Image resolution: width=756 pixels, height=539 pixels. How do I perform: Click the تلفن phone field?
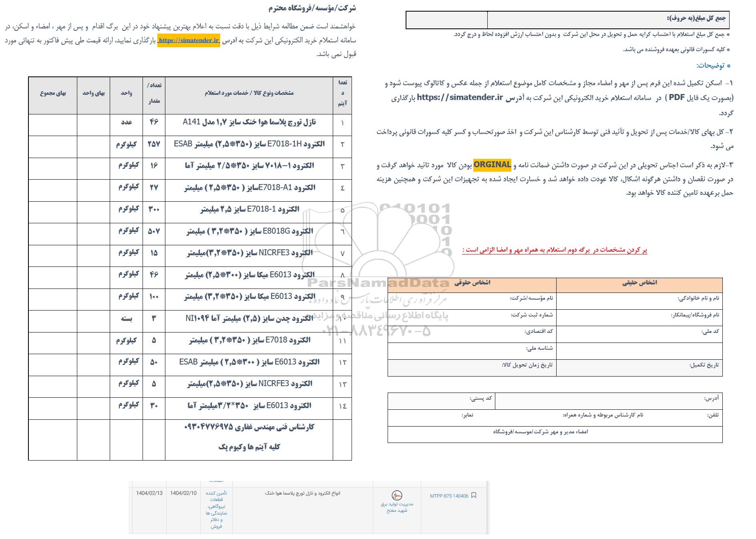pyautogui.click(x=713, y=415)
